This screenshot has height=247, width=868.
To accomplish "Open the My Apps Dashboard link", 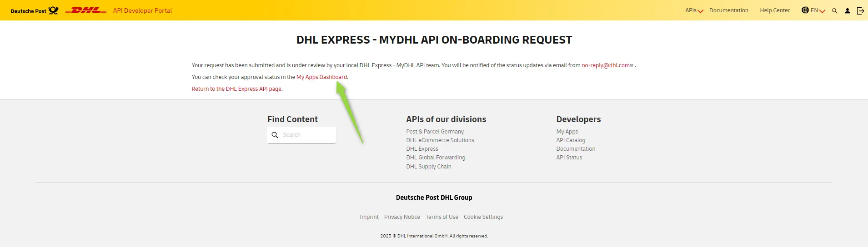I will [321, 77].
